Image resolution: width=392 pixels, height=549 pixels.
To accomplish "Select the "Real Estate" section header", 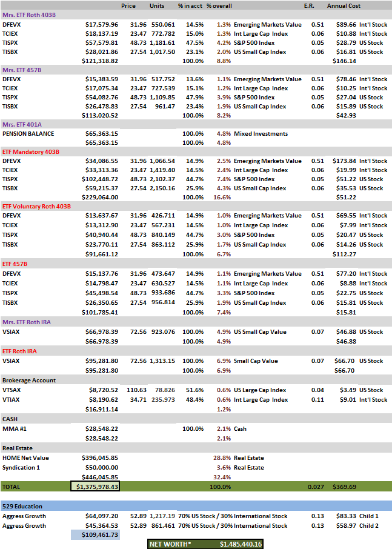I will (18, 448).
